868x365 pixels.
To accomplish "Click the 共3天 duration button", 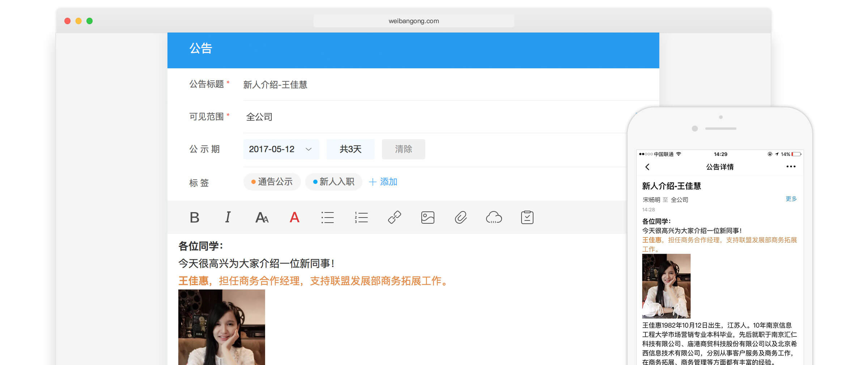I will click(x=350, y=149).
